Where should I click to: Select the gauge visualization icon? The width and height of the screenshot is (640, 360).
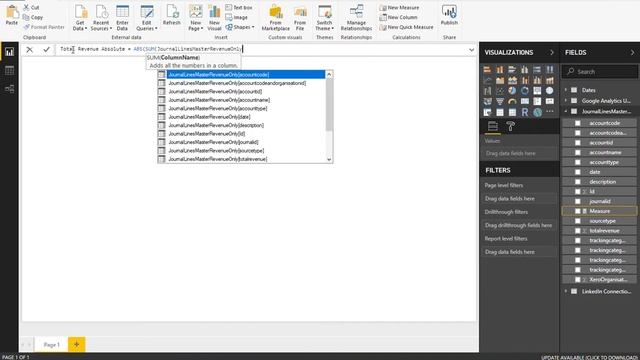click(512, 101)
